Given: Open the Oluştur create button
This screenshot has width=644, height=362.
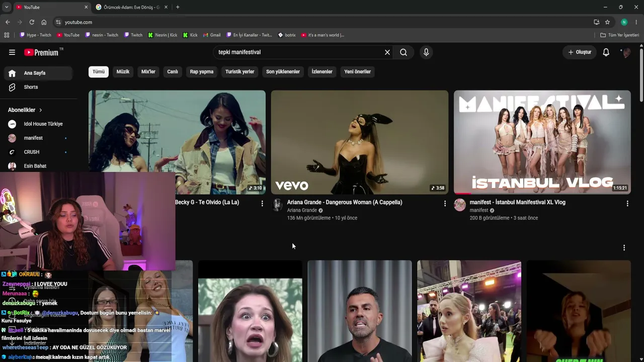Looking at the screenshot, I should pos(580,52).
